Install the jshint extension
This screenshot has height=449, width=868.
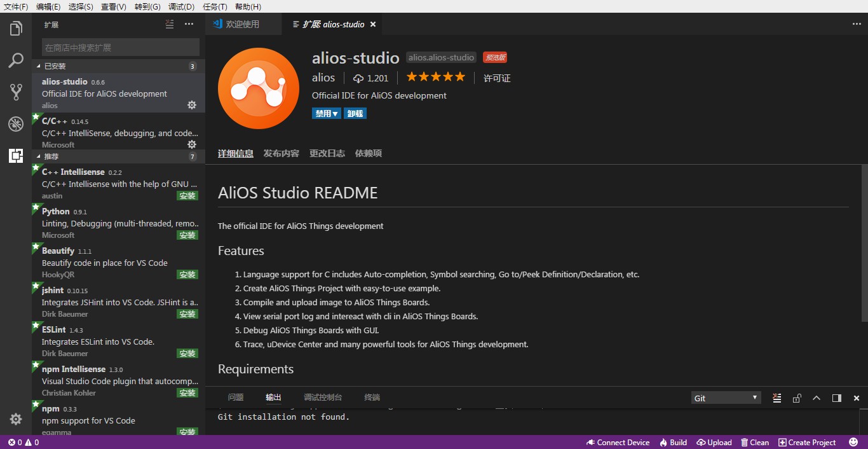point(187,314)
